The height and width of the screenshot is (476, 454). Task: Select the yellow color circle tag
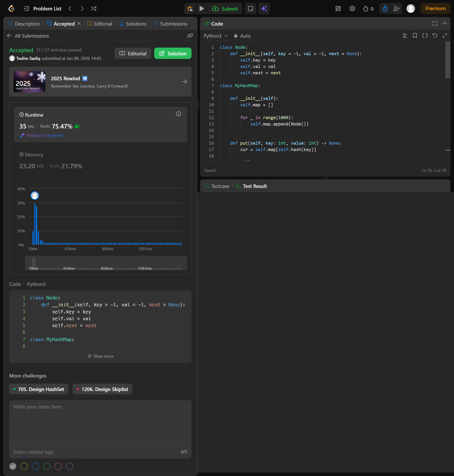(24, 466)
